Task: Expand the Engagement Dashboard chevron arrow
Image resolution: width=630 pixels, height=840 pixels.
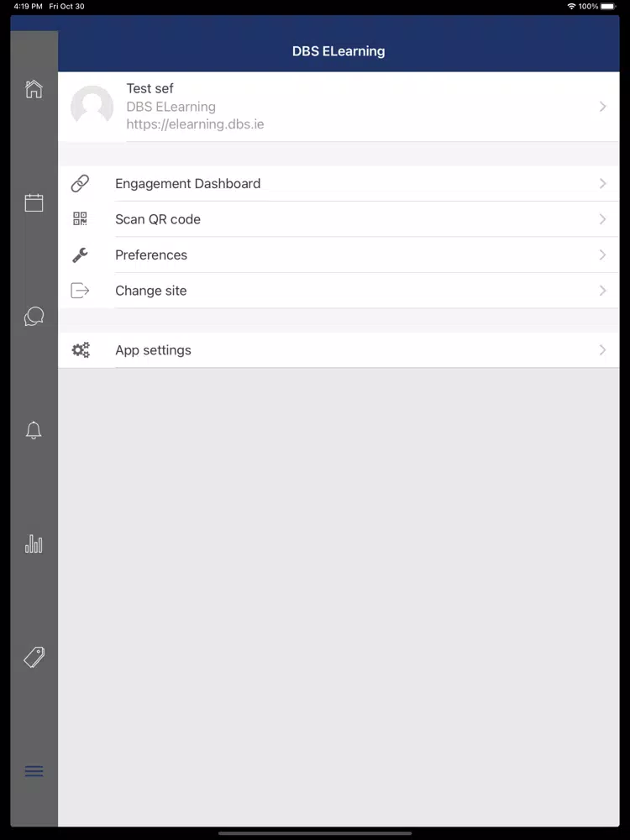Action: 602,183
